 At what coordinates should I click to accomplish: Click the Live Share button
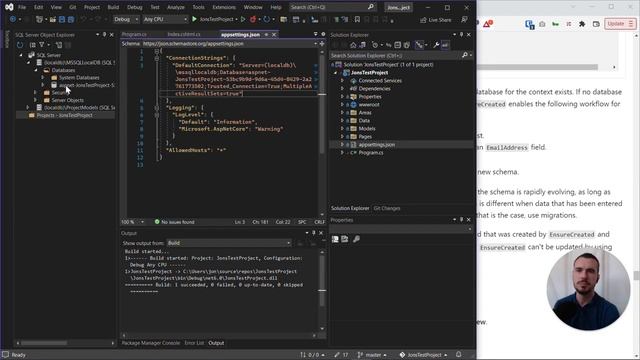436,20
